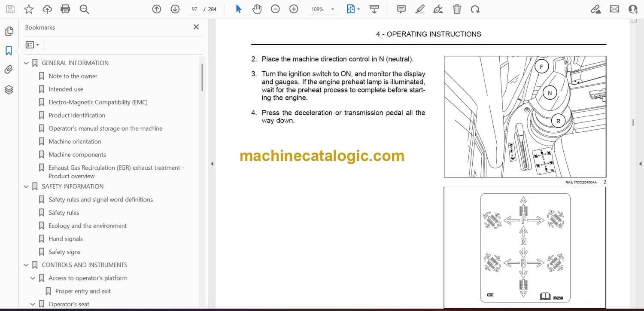The width and height of the screenshot is (644, 311).
Task: Select the hand pan tool
Action: tap(257, 9)
